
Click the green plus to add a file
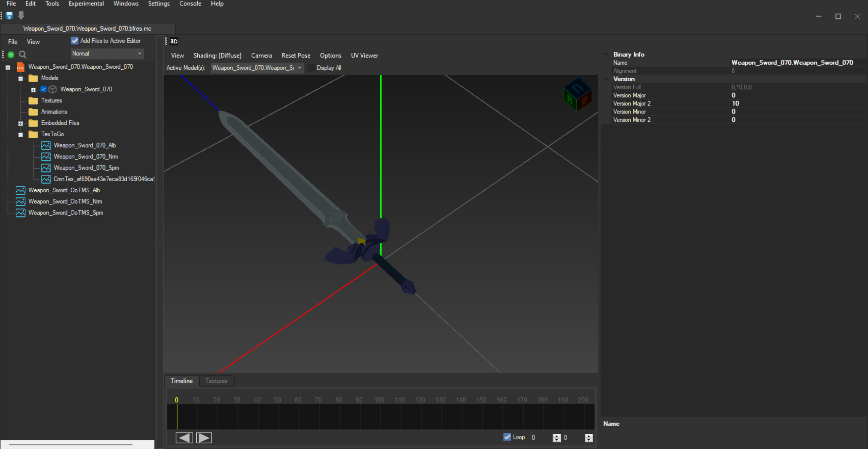tap(11, 54)
